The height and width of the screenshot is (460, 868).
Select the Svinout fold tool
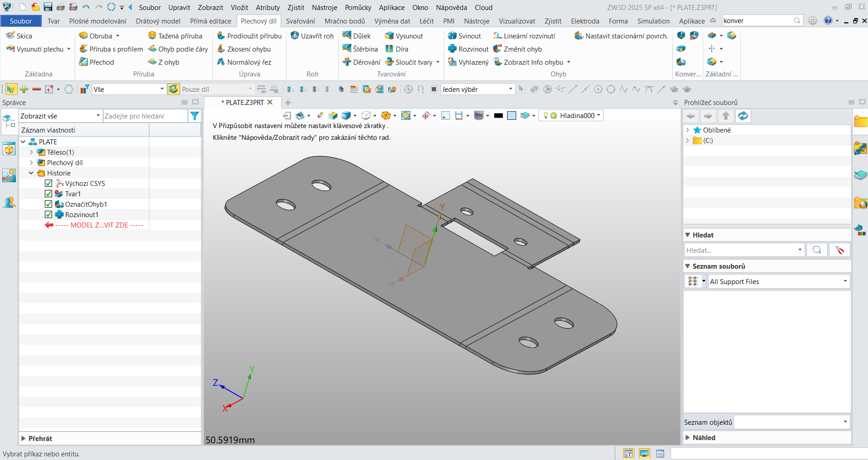click(464, 36)
